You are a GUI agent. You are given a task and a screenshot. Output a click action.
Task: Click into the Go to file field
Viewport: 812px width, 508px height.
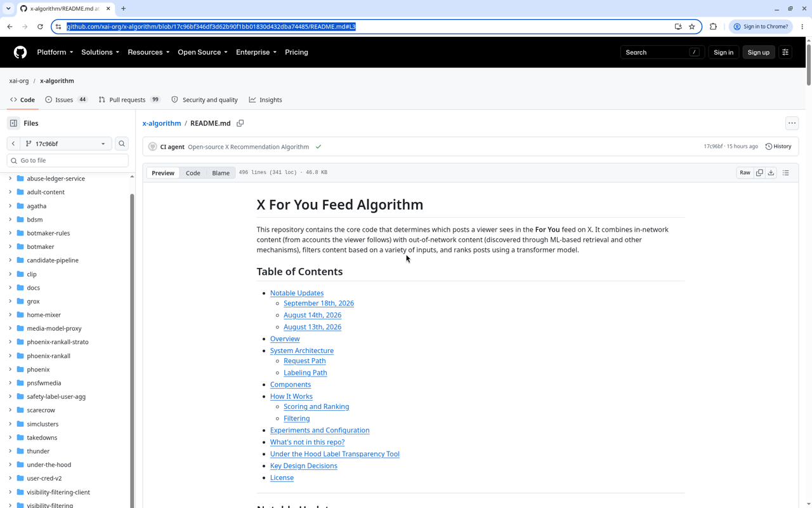tap(67, 161)
